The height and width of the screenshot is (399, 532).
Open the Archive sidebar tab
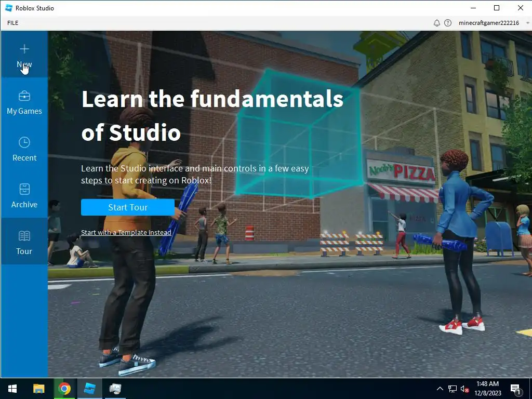(24, 196)
